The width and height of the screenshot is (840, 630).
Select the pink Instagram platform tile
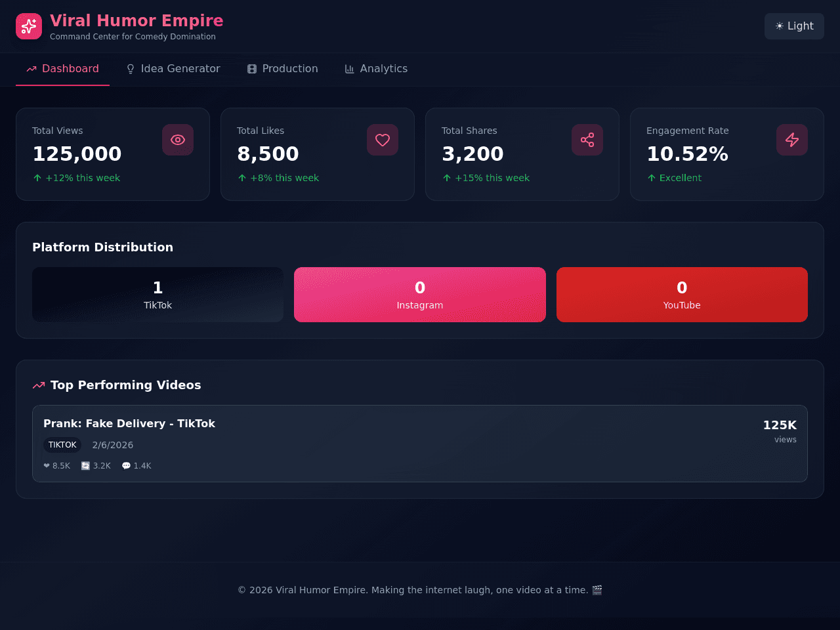click(420, 295)
